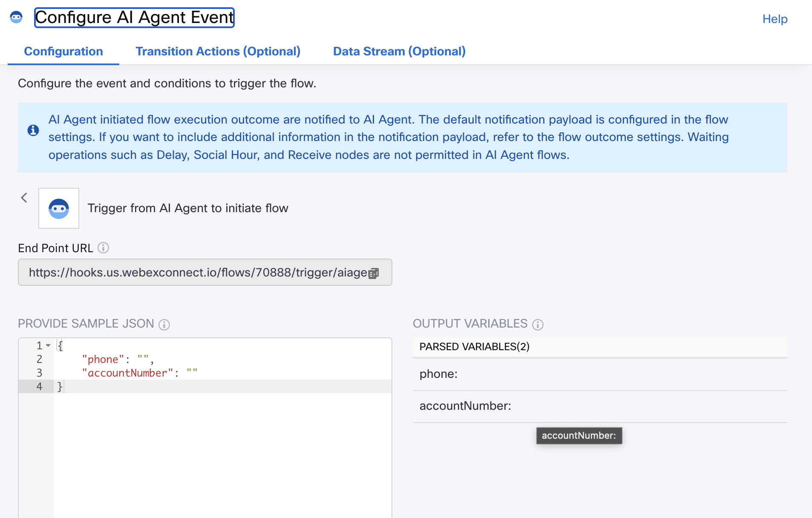Open the Data Stream (Optional) tab
The image size is (812, 518).
point(399,52)
